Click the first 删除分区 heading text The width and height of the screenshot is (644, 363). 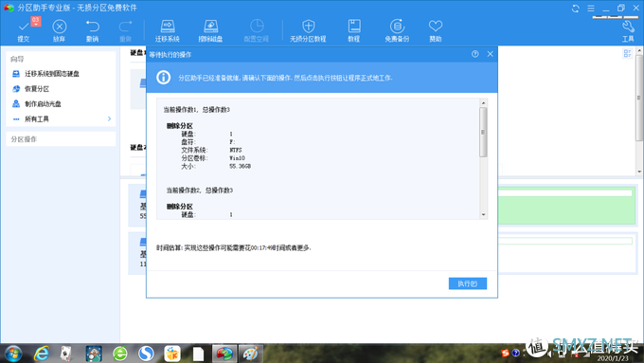pyautogui.click(x=180, y=126)
